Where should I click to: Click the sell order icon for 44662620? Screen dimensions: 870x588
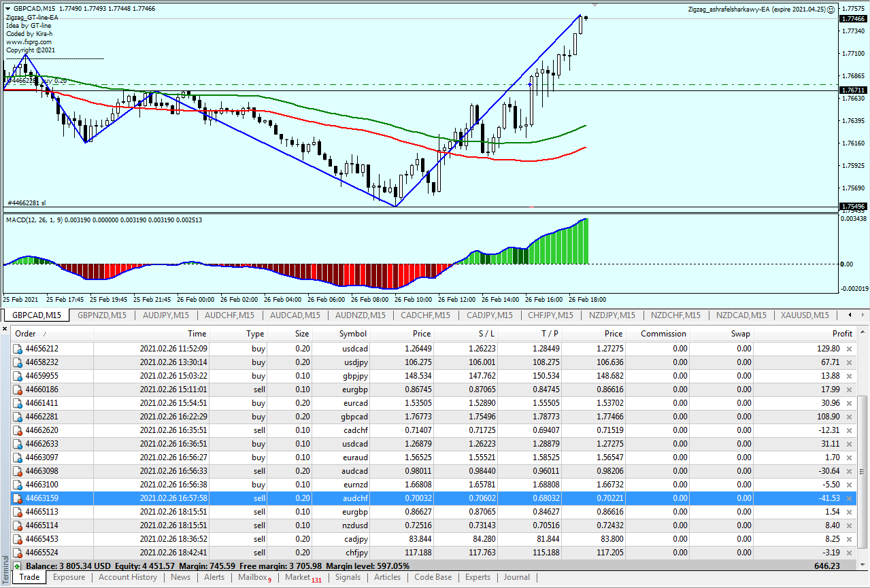click(18, 430)
